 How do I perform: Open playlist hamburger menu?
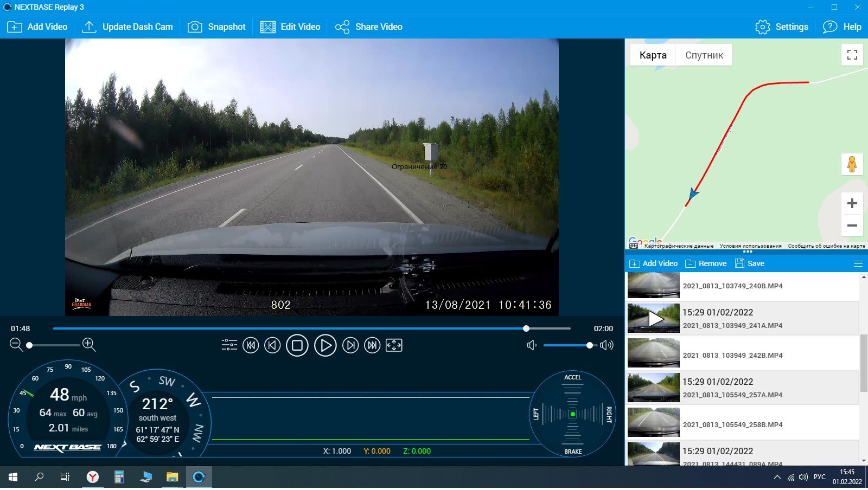pos(858,264)
